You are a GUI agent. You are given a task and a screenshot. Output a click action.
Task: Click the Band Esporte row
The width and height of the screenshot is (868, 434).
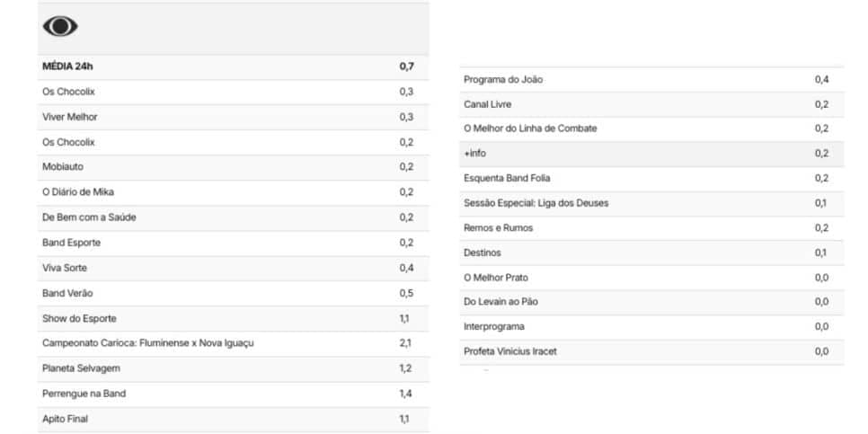pyautogui.click(x=233, y=243)
